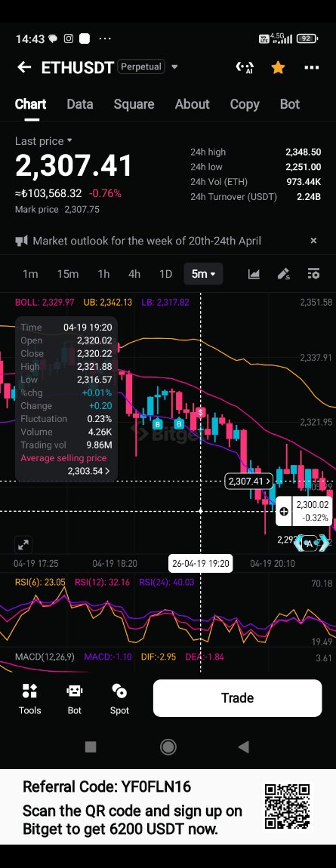Viewport: 336px width, 868px height.
Task: Tap the referral QR code
Action: (x=287, y=806)
